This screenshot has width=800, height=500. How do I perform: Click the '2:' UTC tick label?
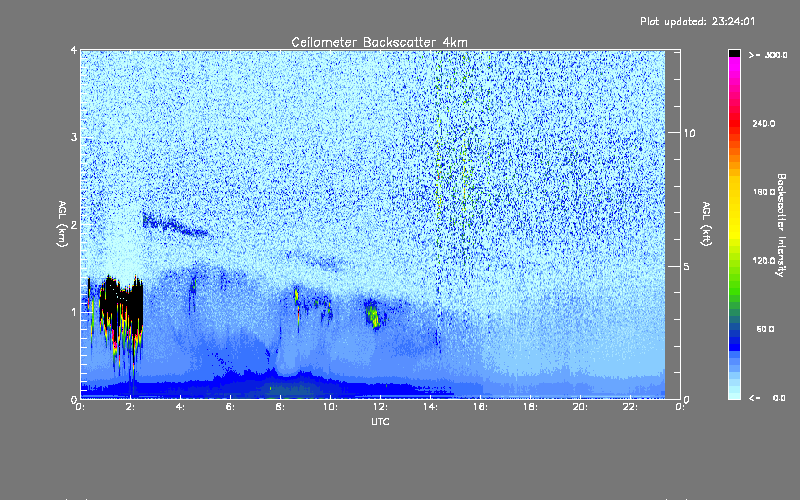[131, 407]
